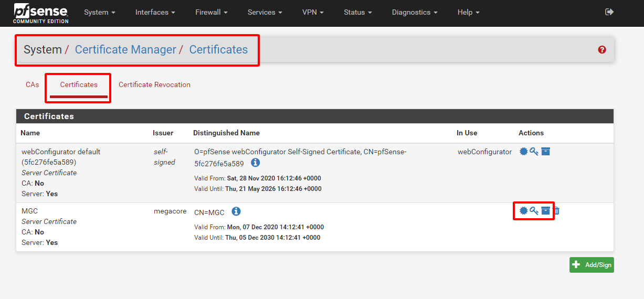Image resolution: width=644 pixels, height=299 pixels.
Task: Click the 'In Use' column header
Action: [467, 133]
